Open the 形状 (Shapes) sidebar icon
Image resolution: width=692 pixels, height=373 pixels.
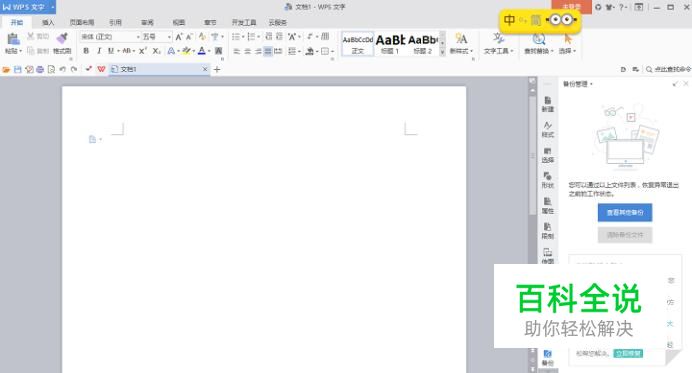click(x=548, y=181)
